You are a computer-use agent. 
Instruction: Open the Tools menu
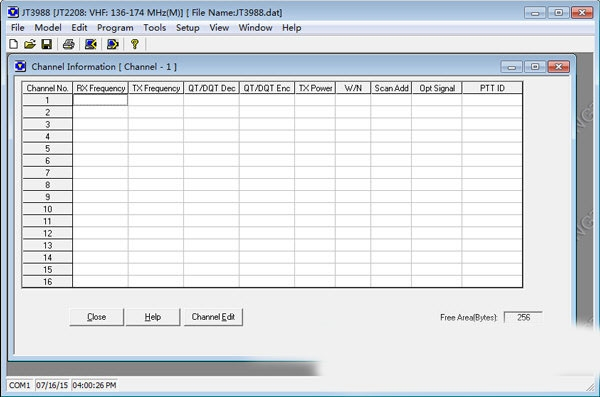pyautogui.click(x=155, y=28)
